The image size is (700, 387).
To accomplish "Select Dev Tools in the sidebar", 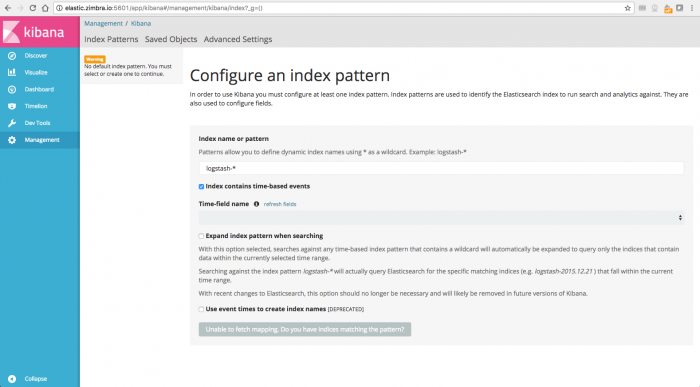I will click(38, 123).
